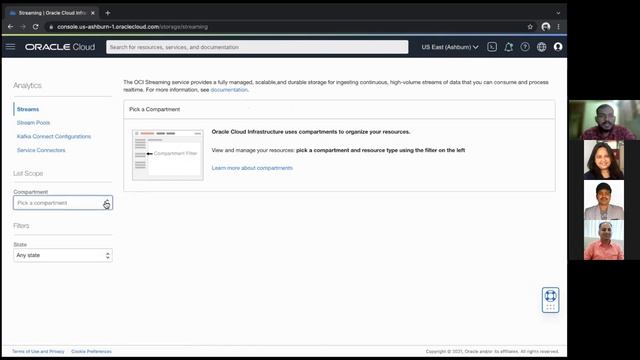Focus the resources and services search field
Image resolution: width=640 pixels, height=360 pixels.
point(257,47)
